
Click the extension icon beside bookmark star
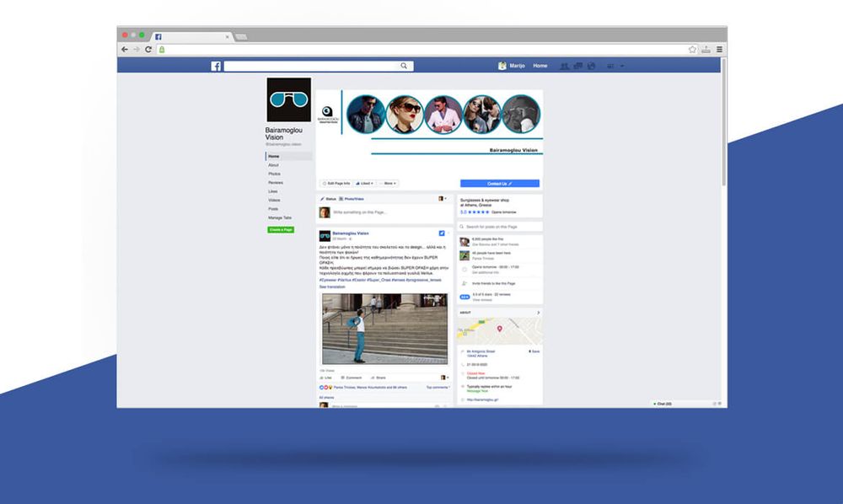[706, 50]
